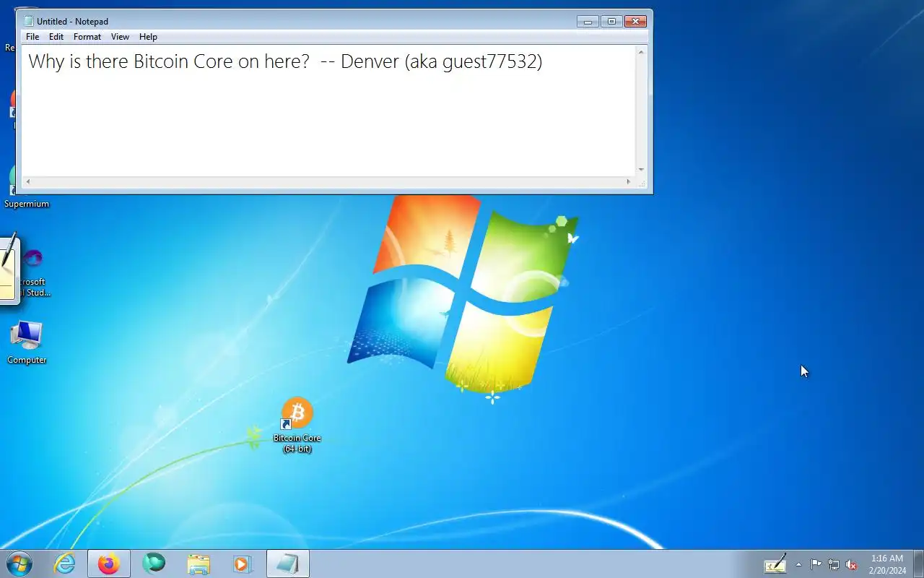
Task: Open the Supermium browser taskbar icon
Action: pos(154,564)
